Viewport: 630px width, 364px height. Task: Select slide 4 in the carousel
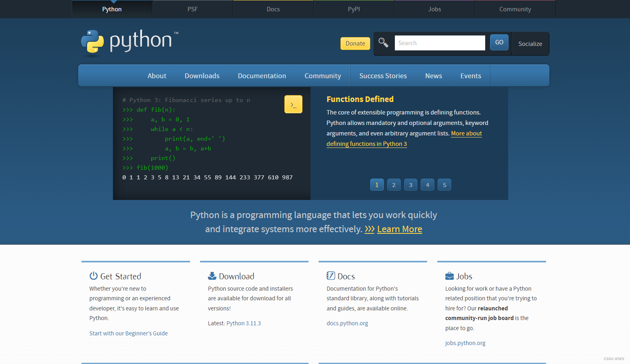[428, 185]
